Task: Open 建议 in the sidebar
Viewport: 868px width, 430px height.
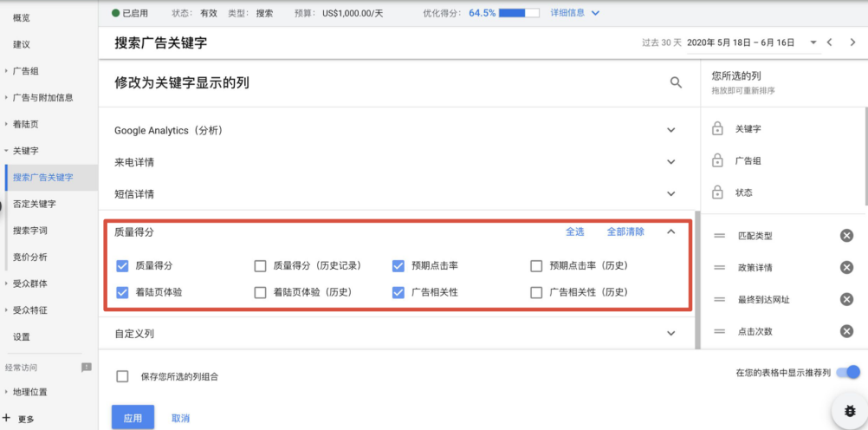Action: pyautogui.click(x=22, y=44)
